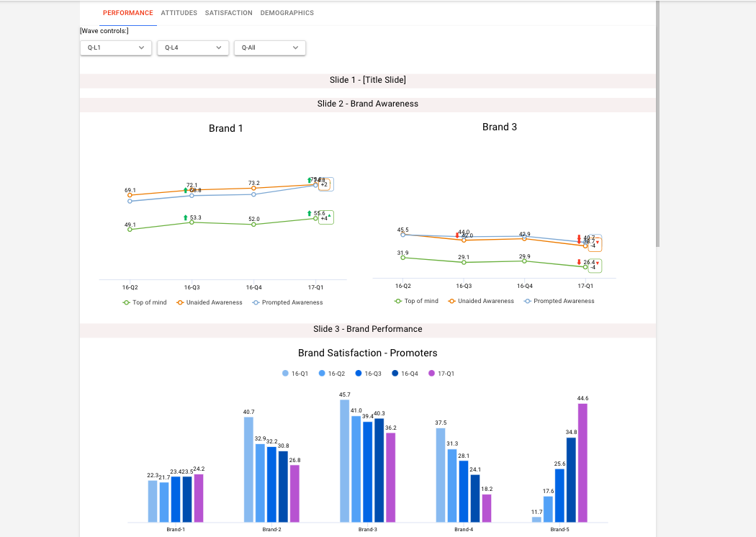Toggle 16-Q1 series in bar chart legend
Screen dimensions: 756x537
pyautogui.click(x=295, y=374)
